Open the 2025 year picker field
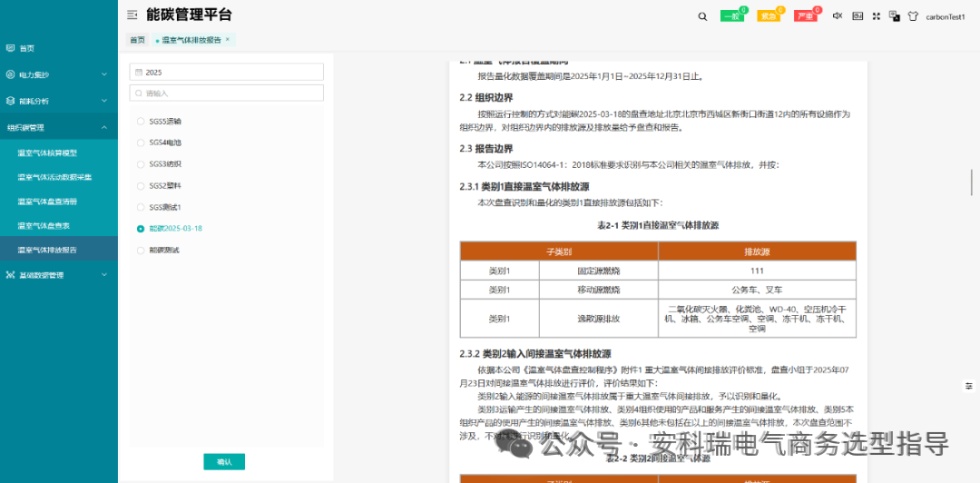This screenshot has width=980, height=483. tap(226, 72)
